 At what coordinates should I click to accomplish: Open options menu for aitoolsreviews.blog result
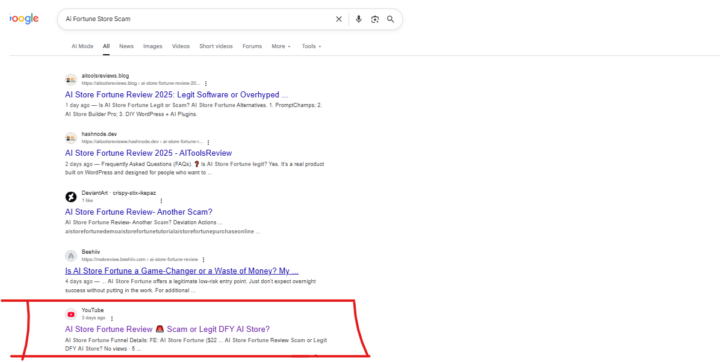tap(206, 84)
